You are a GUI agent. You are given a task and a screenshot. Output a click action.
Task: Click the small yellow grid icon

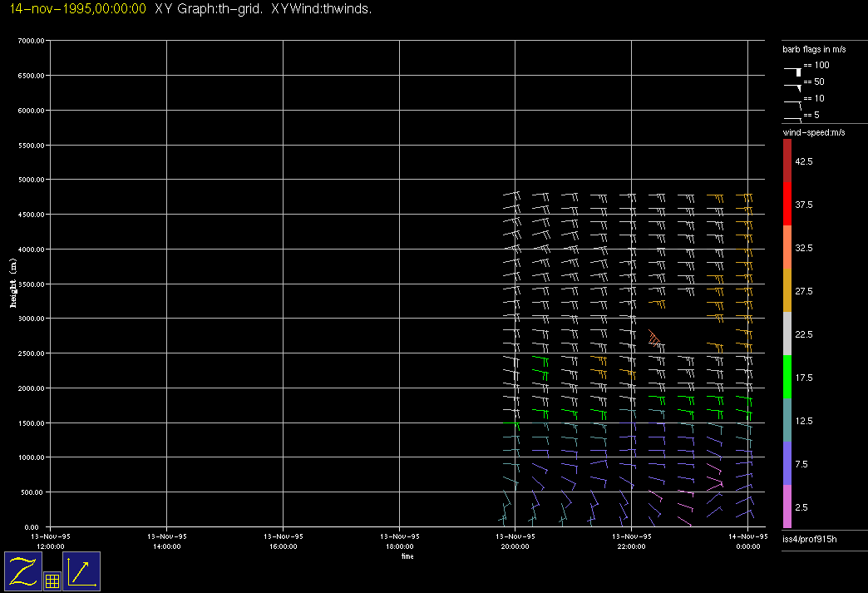[x=52, y=581]
